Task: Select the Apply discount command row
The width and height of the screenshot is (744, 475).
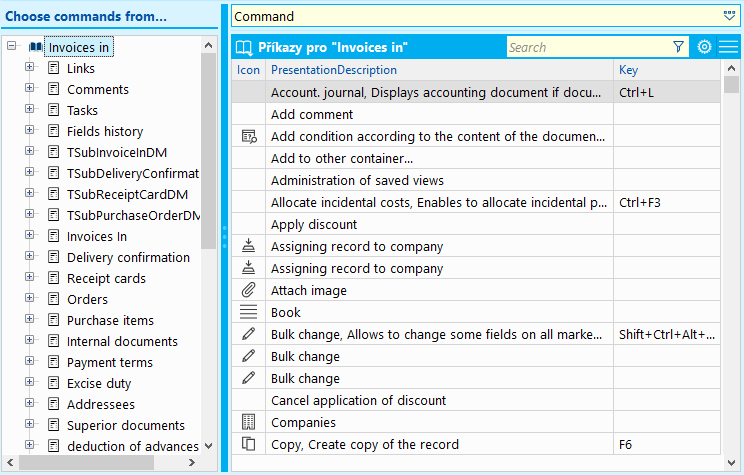Action: pos(314,224)
